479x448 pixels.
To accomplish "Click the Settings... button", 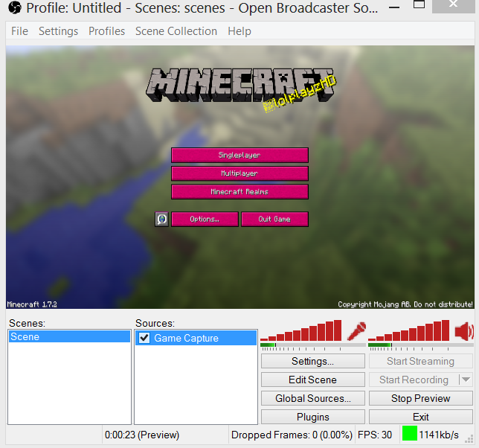I will pyautogui.click(x=313, y=361).
